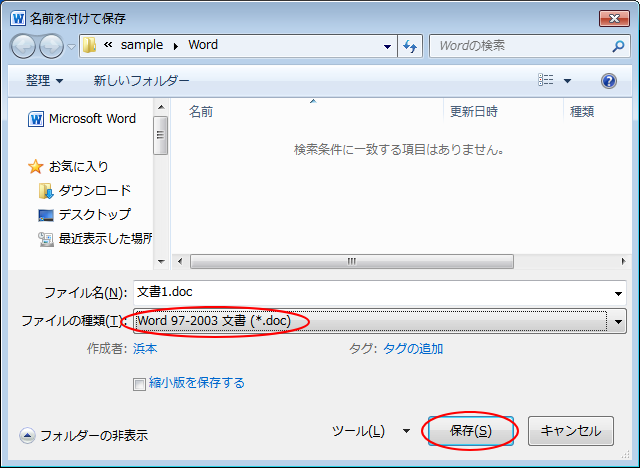Sort by the 名前 column header
The height and width of the screenshot is (468, 640).
[x=201, y=112]
